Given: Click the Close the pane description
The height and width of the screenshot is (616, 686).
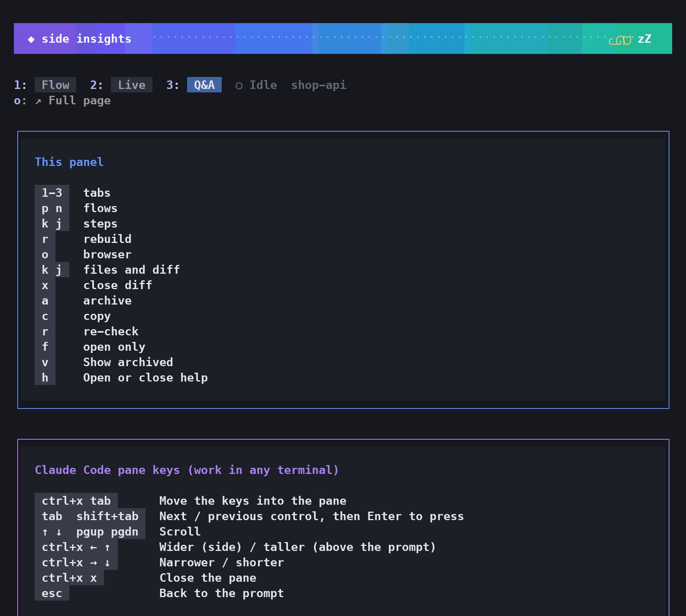Looking at the screenshot, I should [208, 577].
